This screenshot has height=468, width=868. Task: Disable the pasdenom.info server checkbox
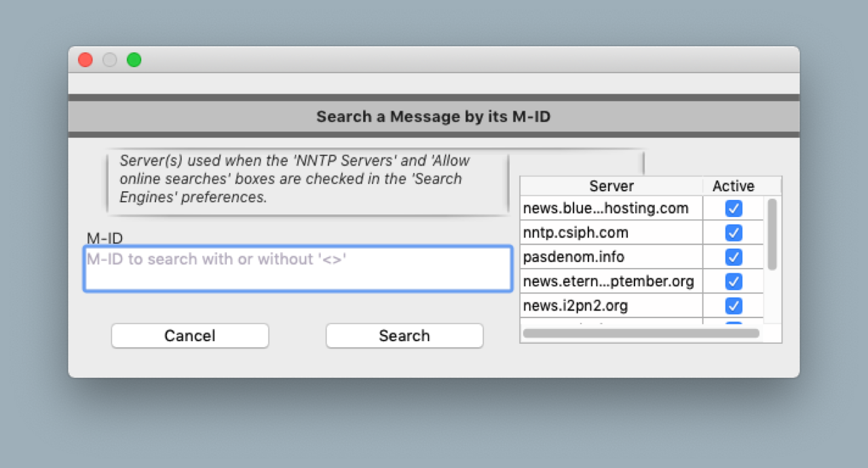[x=733, y=257]
